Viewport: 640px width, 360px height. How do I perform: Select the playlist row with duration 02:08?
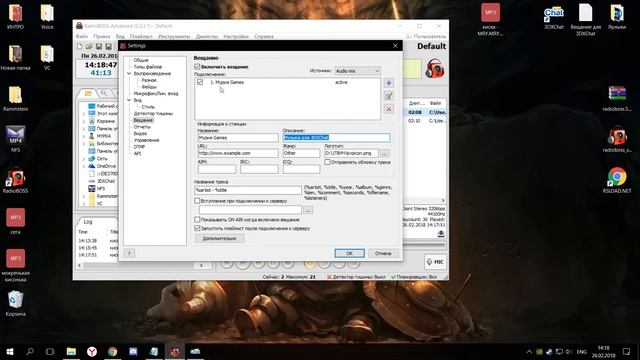pos(424,112)
